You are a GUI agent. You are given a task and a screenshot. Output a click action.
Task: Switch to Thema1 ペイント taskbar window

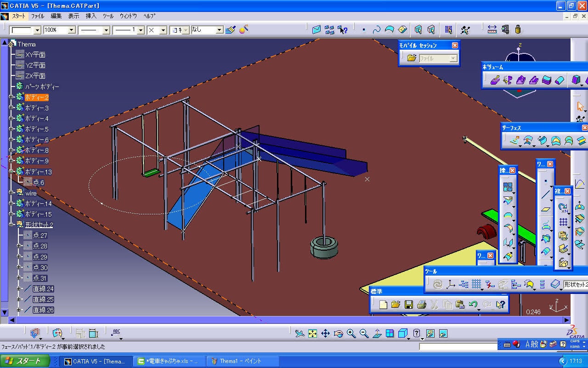240,361
